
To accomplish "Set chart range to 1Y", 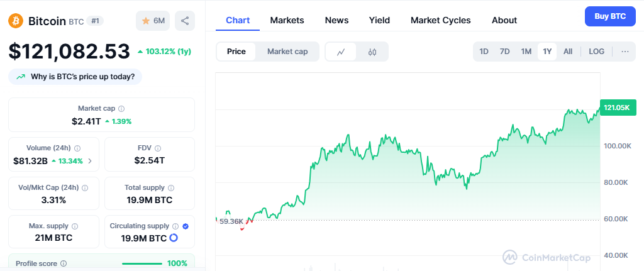I will click(x=547, y=52).
